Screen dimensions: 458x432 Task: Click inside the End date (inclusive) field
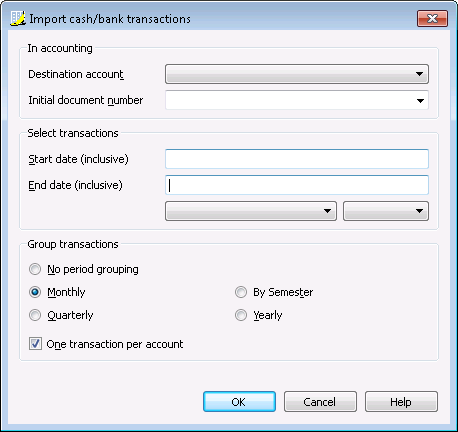(297, 185)
